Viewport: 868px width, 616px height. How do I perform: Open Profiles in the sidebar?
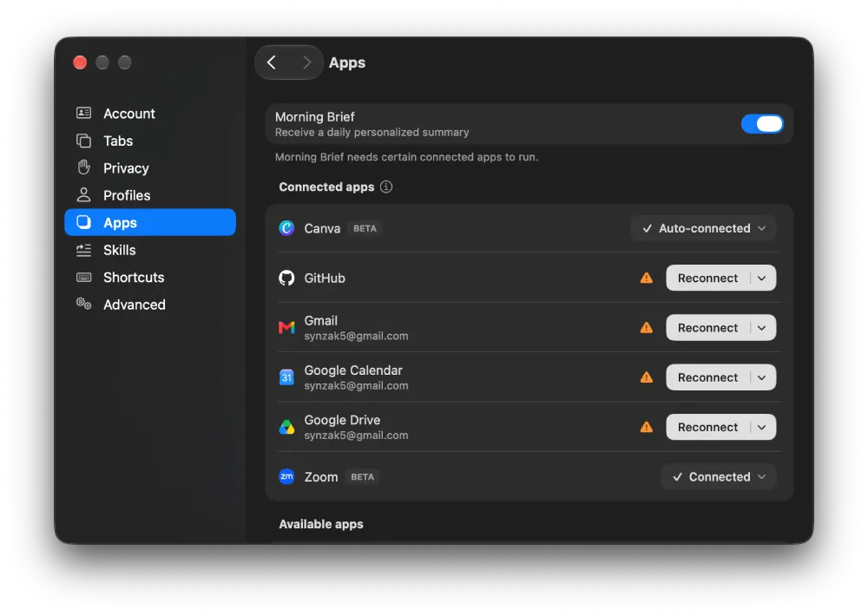point(150,195)
